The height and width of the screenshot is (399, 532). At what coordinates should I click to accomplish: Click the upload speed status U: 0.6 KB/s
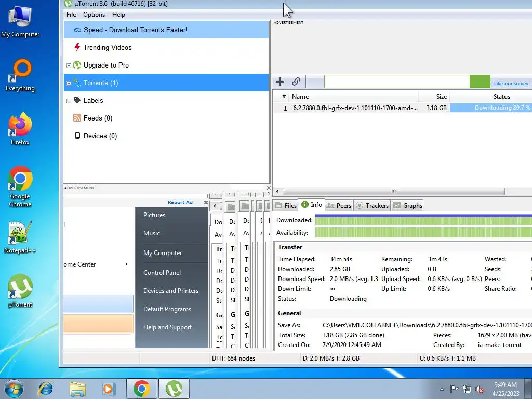pyautogui.click(x=447, y=358)
